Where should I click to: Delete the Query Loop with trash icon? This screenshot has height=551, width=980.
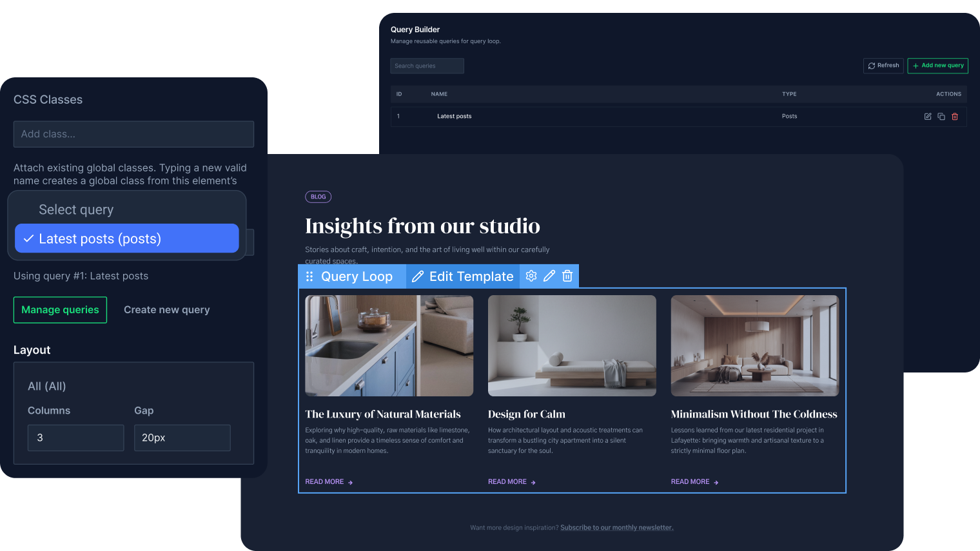[567, 276]
